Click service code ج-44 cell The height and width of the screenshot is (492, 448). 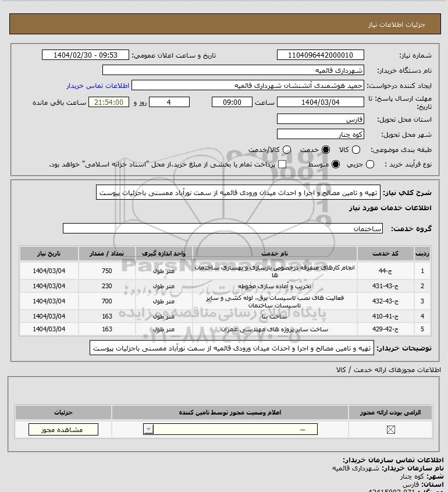pos(385,271)
